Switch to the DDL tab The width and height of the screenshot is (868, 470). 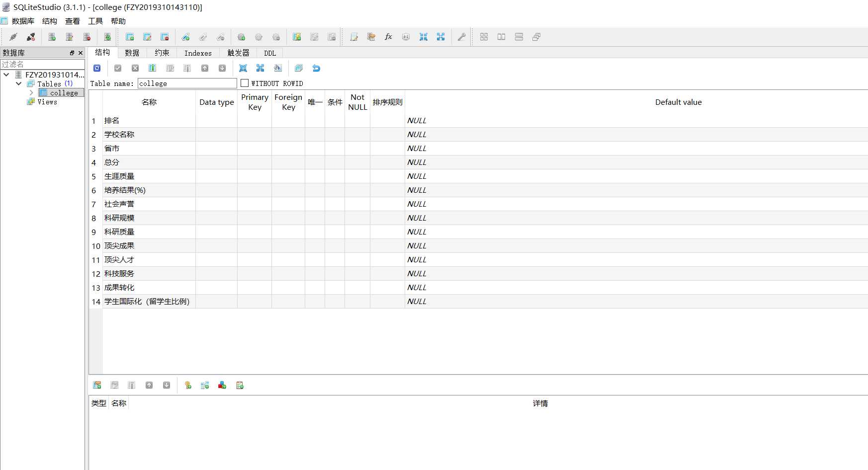(270, 53)
